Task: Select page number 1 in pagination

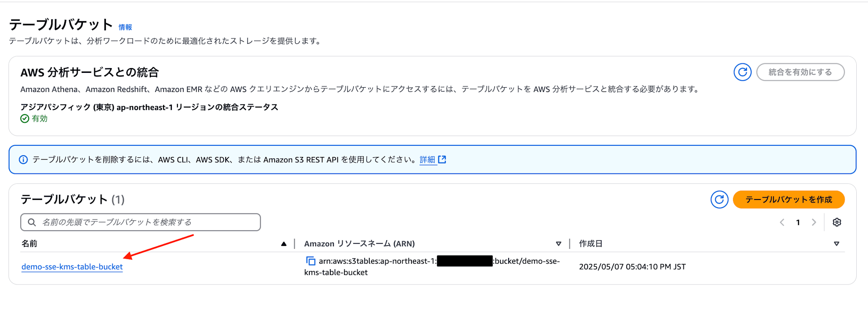Action: click(x=798, y=222)
